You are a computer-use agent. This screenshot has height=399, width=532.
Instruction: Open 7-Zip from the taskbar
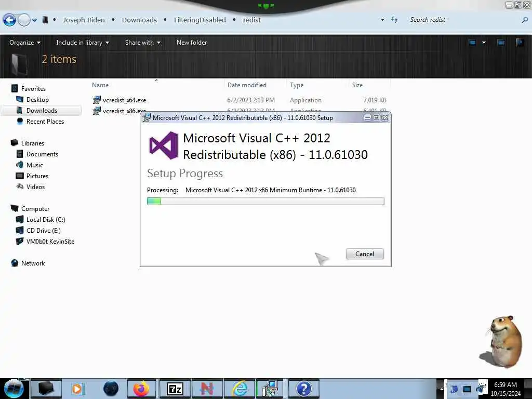coord(175,389)
